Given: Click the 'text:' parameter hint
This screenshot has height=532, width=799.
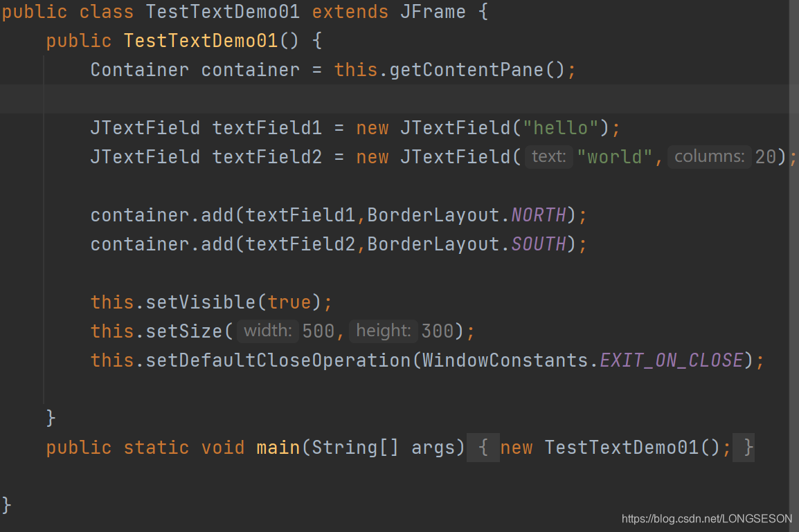Looking at the screenshot, I should coord(549,156).
